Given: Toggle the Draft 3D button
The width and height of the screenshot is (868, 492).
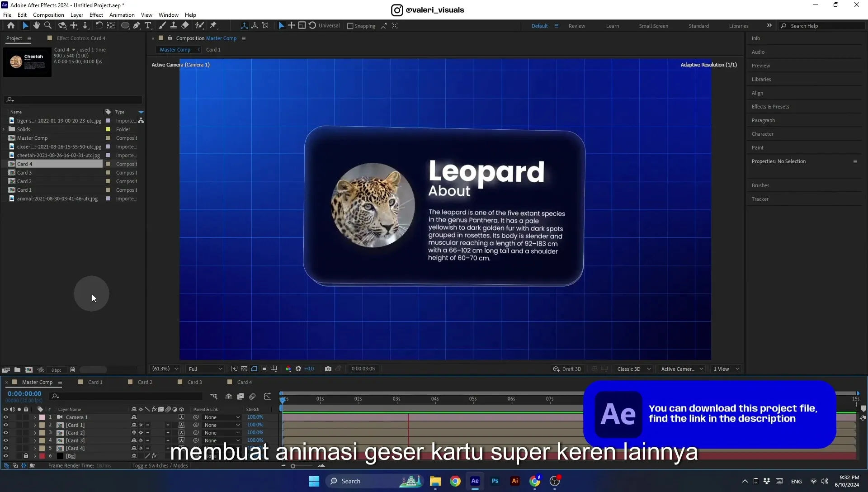Looking at the screenshot, I should [567, 369].
